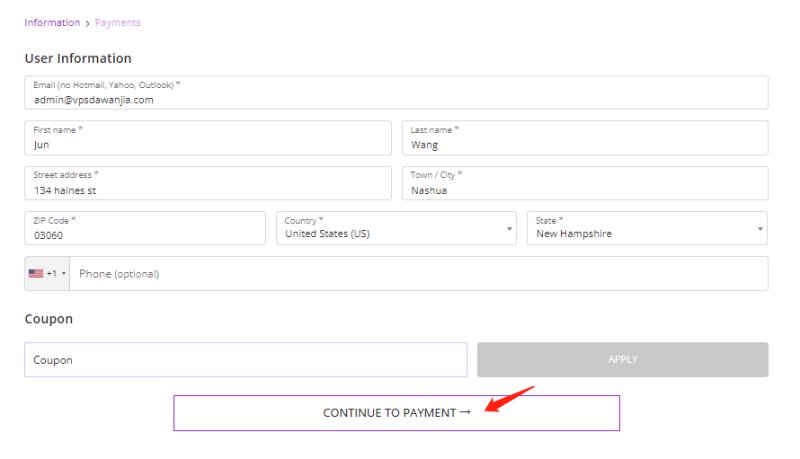Click the CONTINUE TO PAYMENT button
The height and width of the screenshot is (459, 800).
click(396, 413)
